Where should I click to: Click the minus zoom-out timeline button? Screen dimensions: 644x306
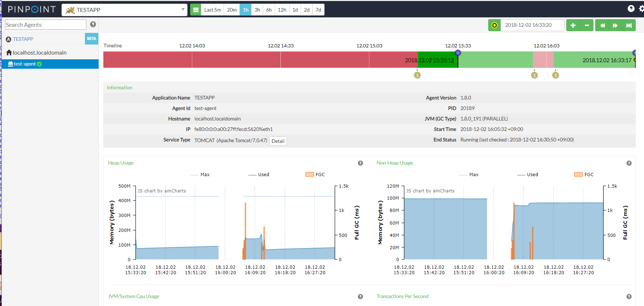[587, 25]
